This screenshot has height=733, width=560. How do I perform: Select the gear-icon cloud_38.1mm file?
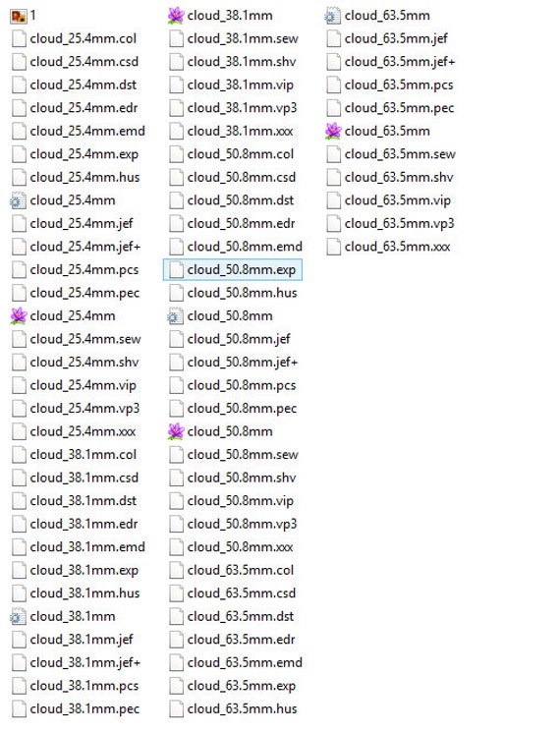64,617
